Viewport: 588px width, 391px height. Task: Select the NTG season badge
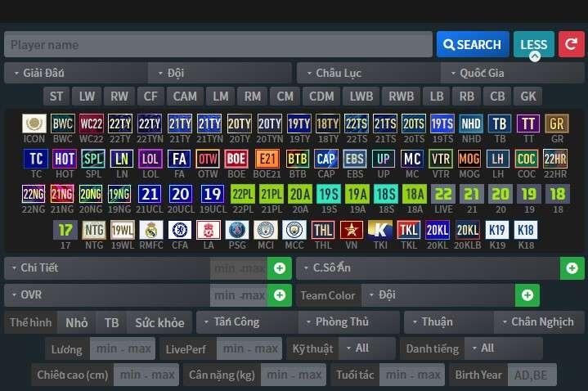coord(94,230)
